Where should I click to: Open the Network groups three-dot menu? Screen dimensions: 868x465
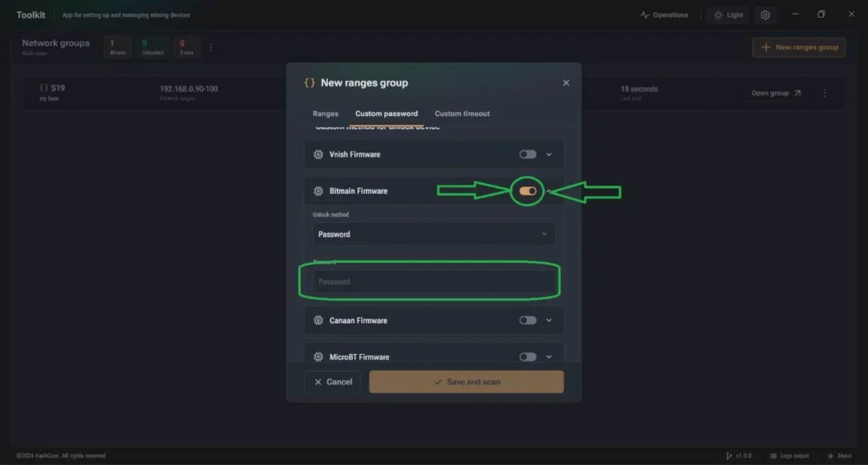click(211, 47)
